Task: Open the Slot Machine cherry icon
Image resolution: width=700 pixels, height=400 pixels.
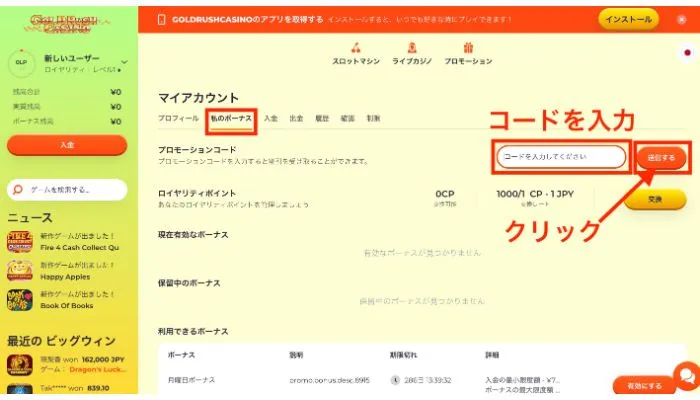Action: [x=358, y=48]
